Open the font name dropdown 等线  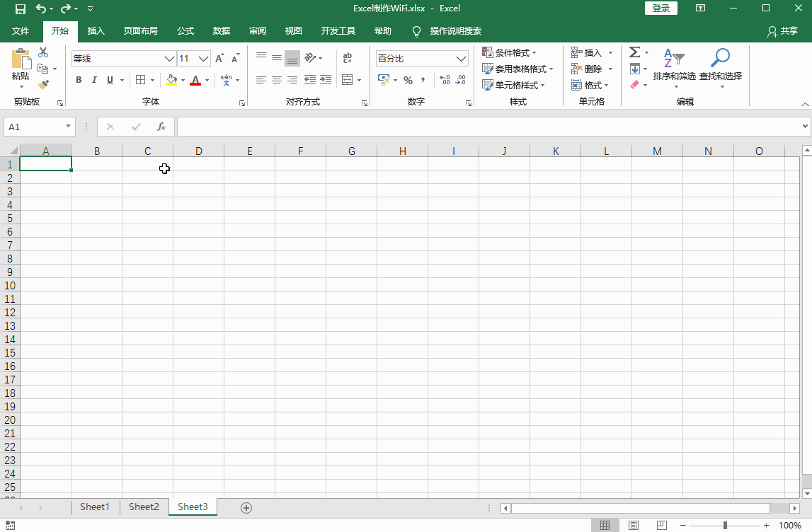click(x=169, y=59)
